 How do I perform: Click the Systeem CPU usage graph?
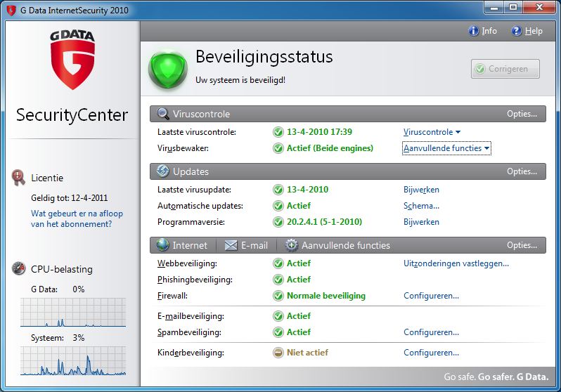click(73, 360)
